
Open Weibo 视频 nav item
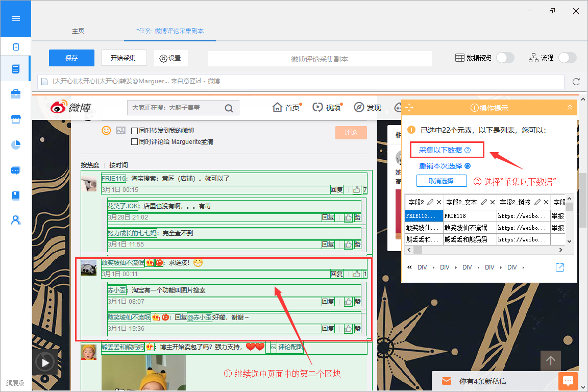tap(327, 107)
